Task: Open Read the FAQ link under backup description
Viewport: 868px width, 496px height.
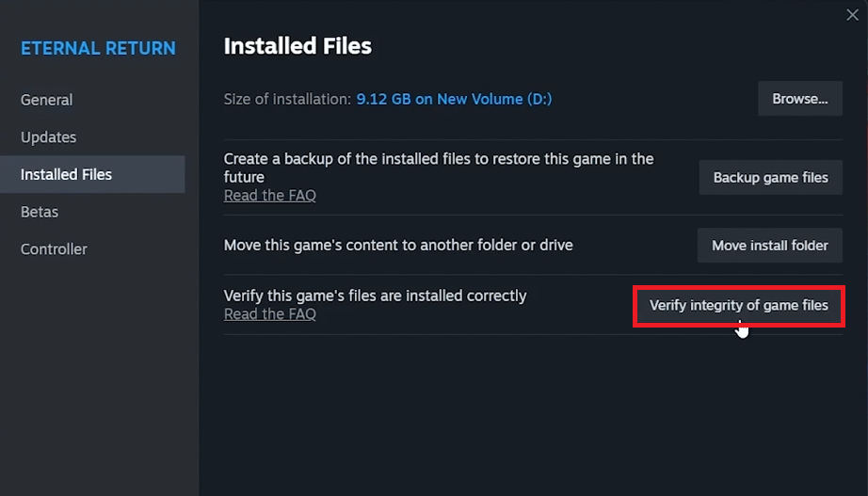Action: (x=270, y=196)
